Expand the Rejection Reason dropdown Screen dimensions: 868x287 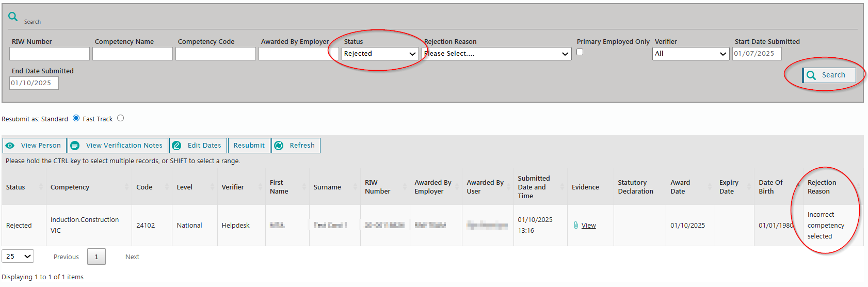pos(496,54)
